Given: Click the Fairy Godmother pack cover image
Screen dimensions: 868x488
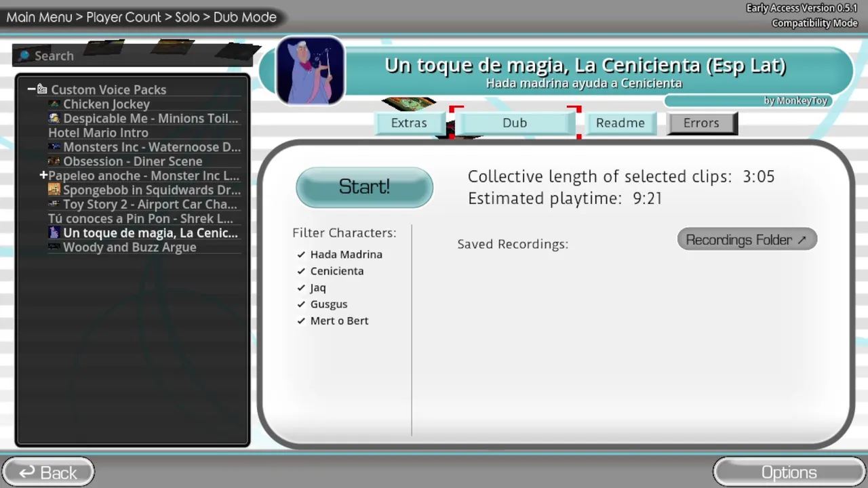Looking at the screenshot, I should click(x=311, y=70).
